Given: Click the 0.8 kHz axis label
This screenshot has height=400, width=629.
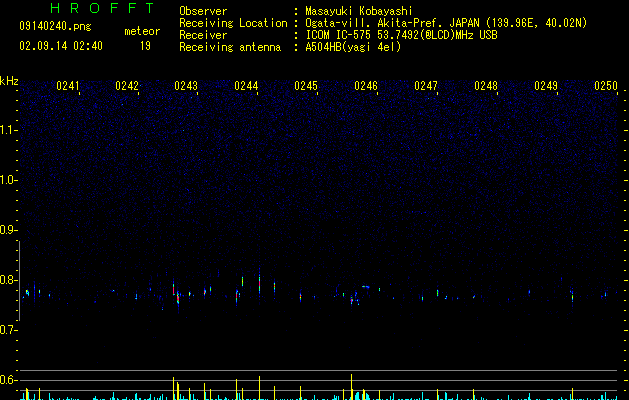Looking at the screenshot, I should (x=8, y=280).
